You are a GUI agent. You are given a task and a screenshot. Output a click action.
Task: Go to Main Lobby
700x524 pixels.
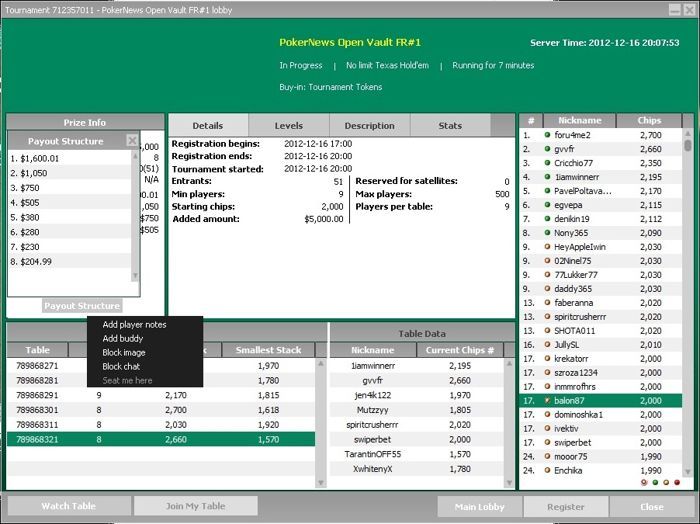tap(479, 507)
